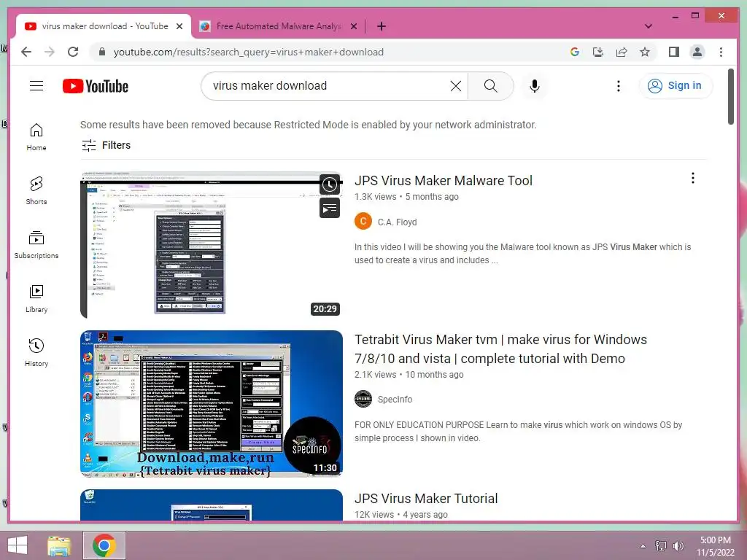Open the JPS Virus Maker Tutorial title
This screenshot has height=560, width=747.
click(426, 499)
